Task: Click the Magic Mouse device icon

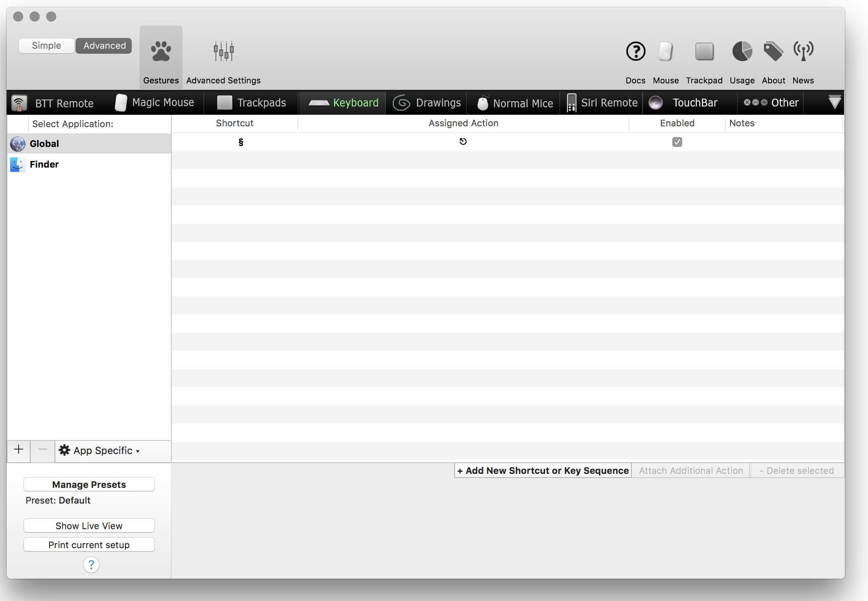Action: pyautogui.click(x=121, y=102)
